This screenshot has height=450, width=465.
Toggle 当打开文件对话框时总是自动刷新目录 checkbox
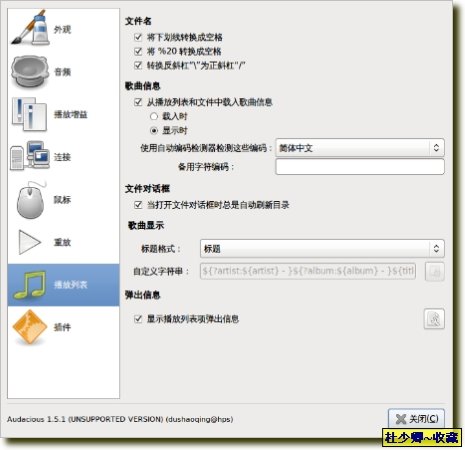(x=138, y=205)
